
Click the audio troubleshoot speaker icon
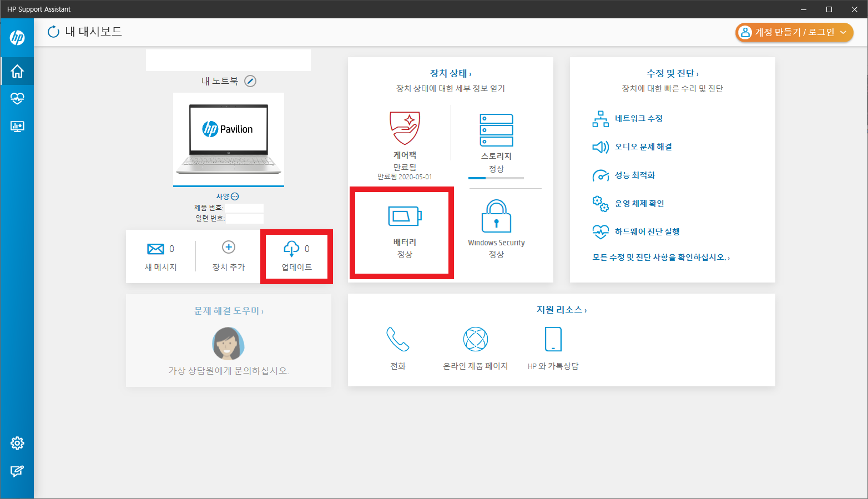pos(600,147)
